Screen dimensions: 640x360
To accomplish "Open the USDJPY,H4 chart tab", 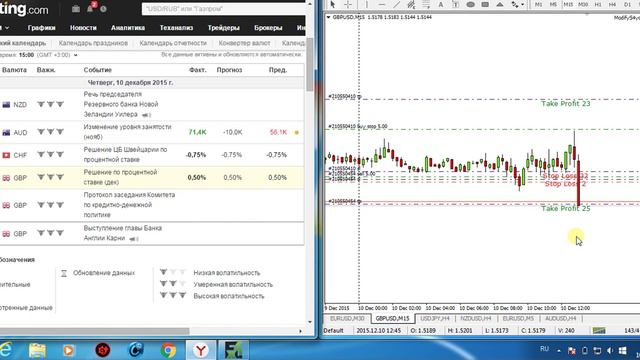I will tap(435, 318).
